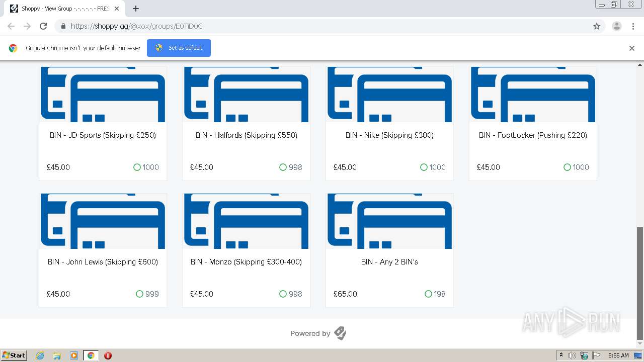Click the Chrome taskbar button
Image resolution: width=644 pixels, height=362 pixels.
point(91,355)
